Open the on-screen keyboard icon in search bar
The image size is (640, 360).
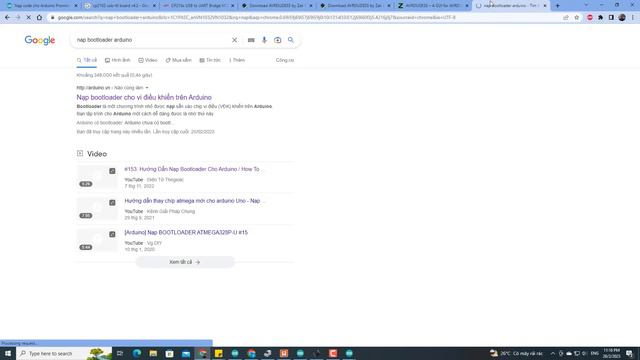coord(251,40)
